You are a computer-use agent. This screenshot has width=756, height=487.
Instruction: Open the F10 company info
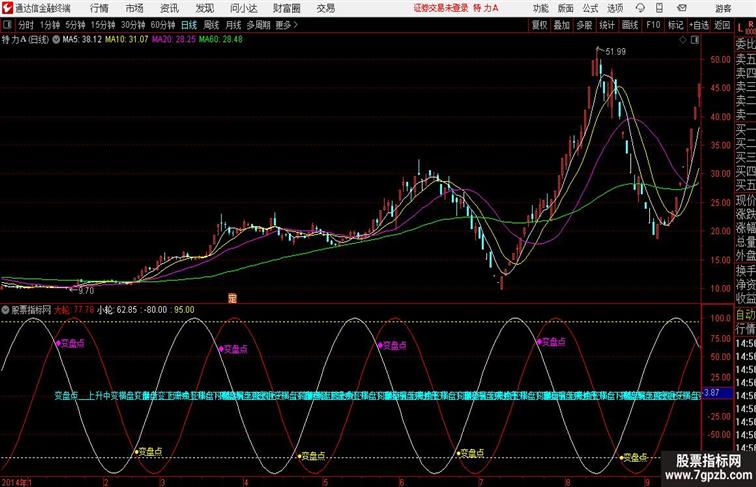point(653,25)
